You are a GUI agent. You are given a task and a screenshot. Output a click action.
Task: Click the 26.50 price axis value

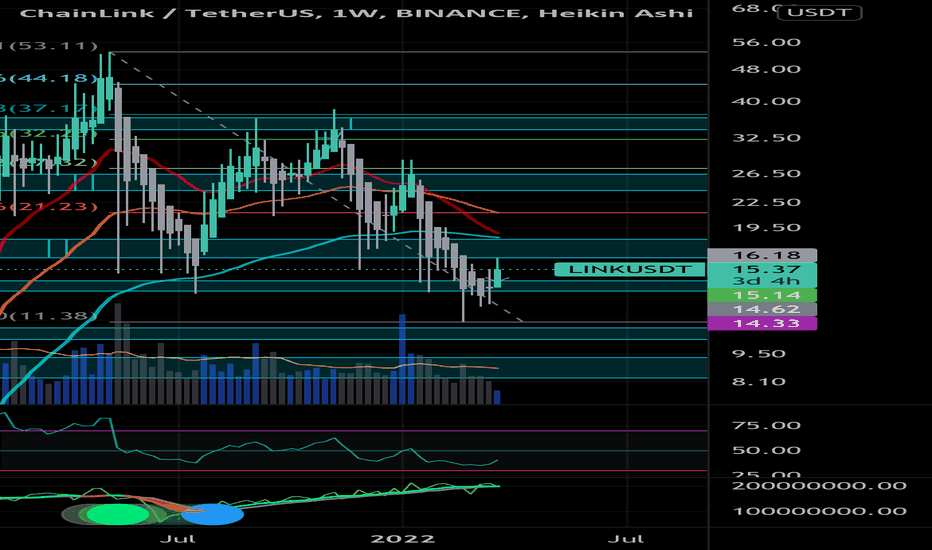point(766,174)
